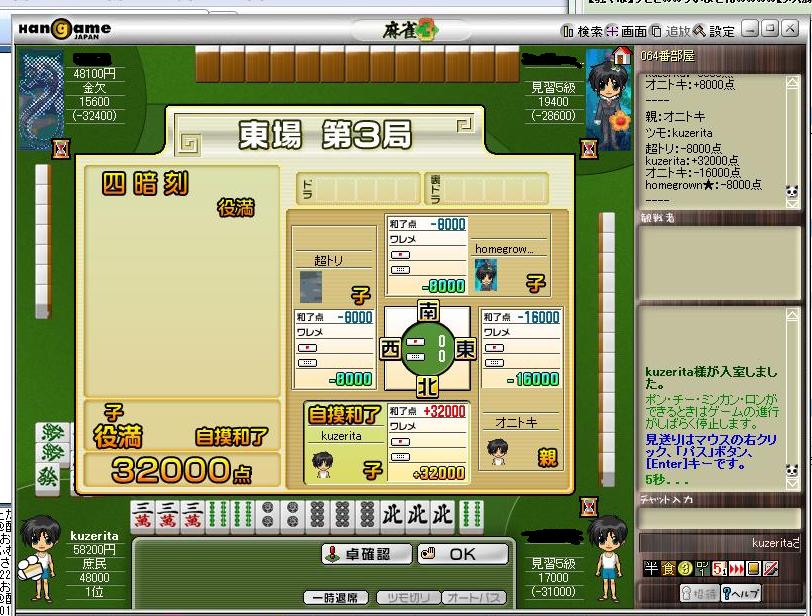Click the 卓確認 table check button
Screen dimensions: 812x616
(367, 554)
